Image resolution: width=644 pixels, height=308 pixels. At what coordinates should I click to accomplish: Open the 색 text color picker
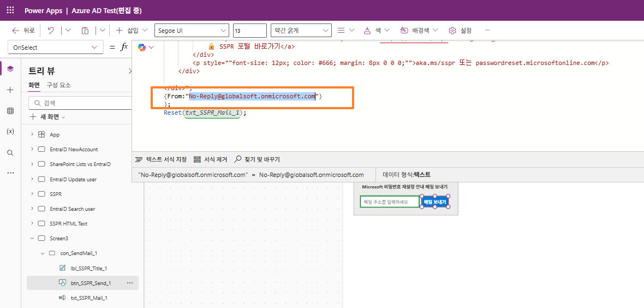[x=377, y=31]
